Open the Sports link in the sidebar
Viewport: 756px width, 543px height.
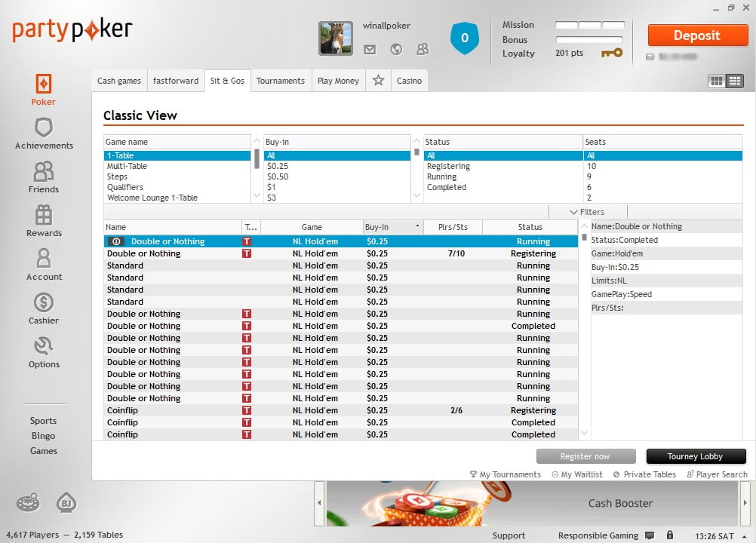pyautogui.click(x=44, y=421)
